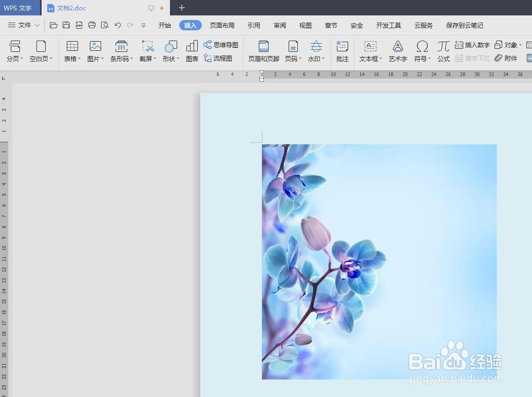Insert a 图表 chart

coord(192,51)
